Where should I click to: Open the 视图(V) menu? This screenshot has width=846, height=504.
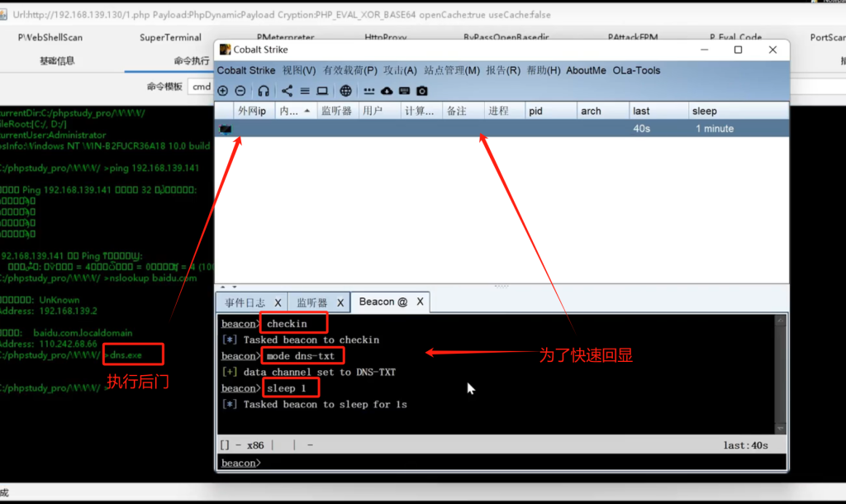click(299, 70)
